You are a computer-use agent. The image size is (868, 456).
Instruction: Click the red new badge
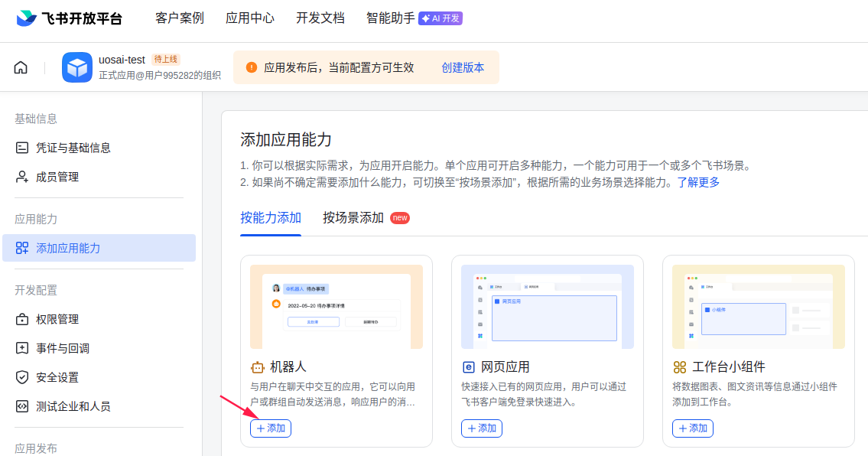pos(400,218)
